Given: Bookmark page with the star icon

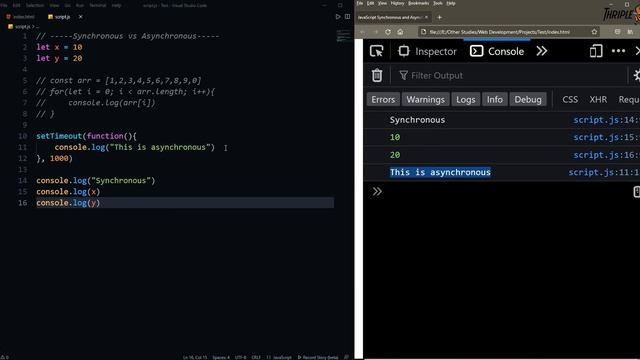Looking at the screenshot, I should (x=594, y=32).
